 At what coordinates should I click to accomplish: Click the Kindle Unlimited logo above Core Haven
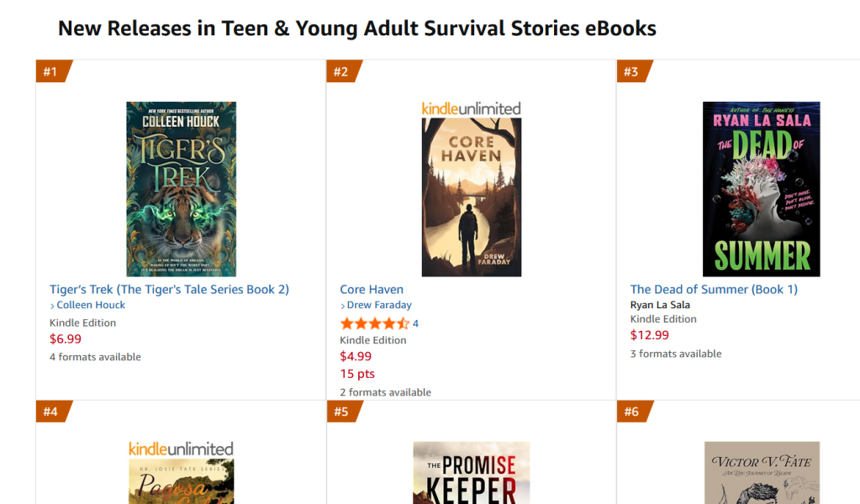tap(471, 108)
